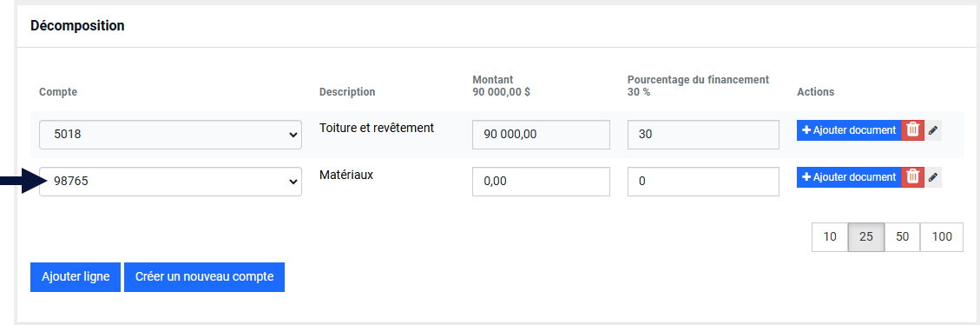Add a document to account 98765 row

click(x=849, y=177)
